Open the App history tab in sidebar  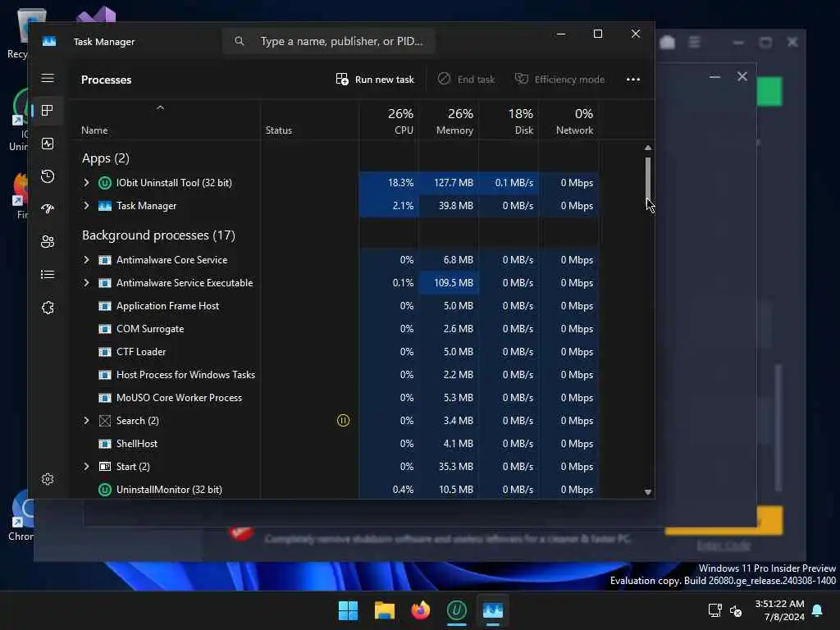pos(47,176)
